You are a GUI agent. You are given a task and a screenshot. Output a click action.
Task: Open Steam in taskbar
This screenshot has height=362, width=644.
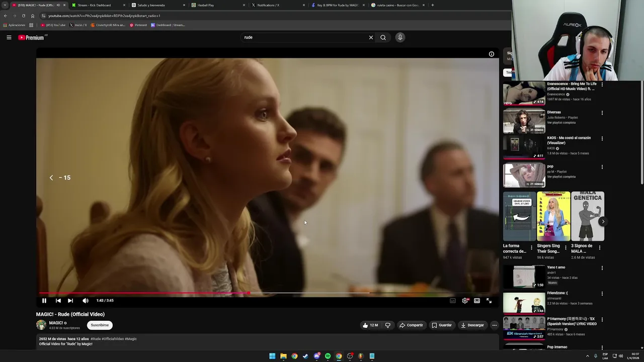pyautogui.click(x=305, y=356)
